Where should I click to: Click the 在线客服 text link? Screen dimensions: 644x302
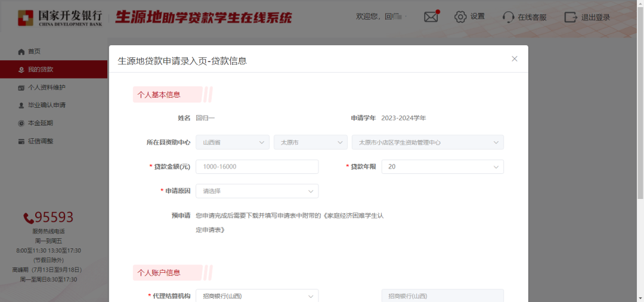[x=532, y=17]
